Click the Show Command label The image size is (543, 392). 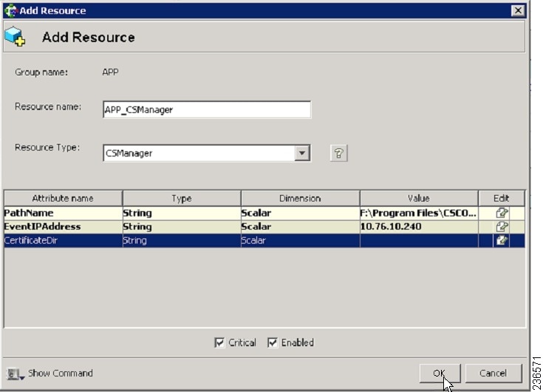pos(61,374)
